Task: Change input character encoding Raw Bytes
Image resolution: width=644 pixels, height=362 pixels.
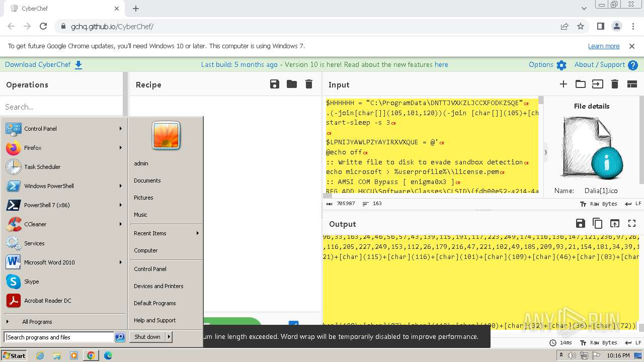Action: (598, 204)
